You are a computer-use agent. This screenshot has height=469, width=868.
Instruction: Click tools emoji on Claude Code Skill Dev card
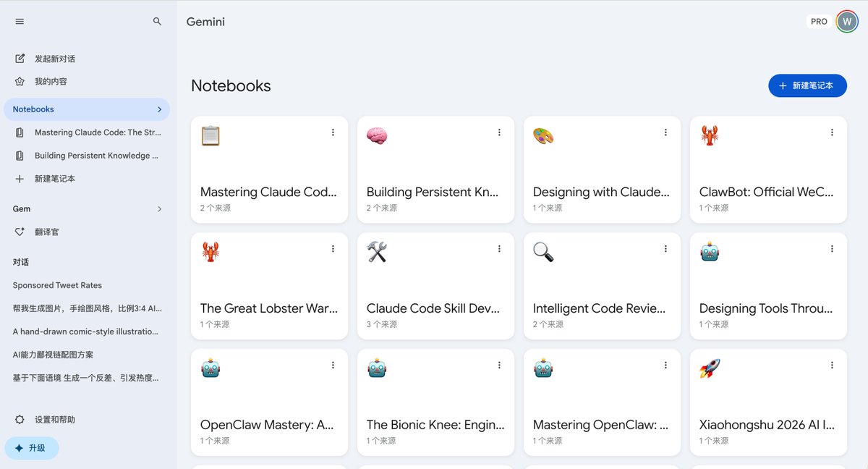[x=377, y=252]
